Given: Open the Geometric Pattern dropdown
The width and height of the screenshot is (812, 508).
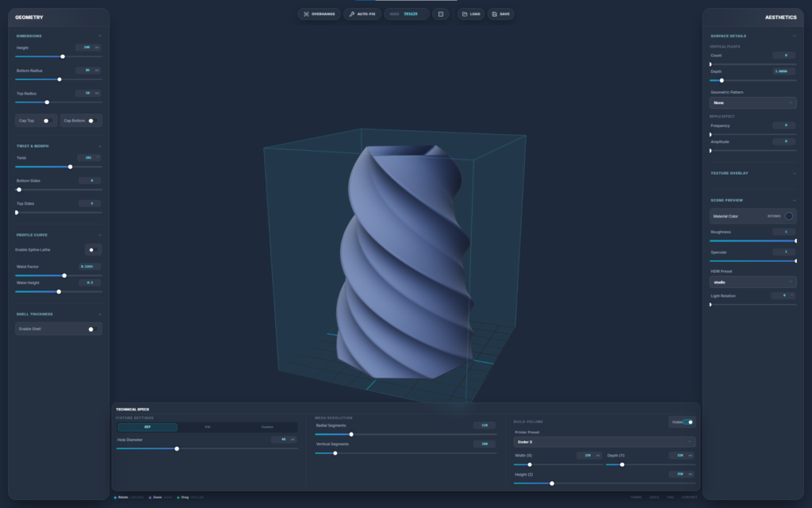Looking at the screenshot, I should point(753,102).
